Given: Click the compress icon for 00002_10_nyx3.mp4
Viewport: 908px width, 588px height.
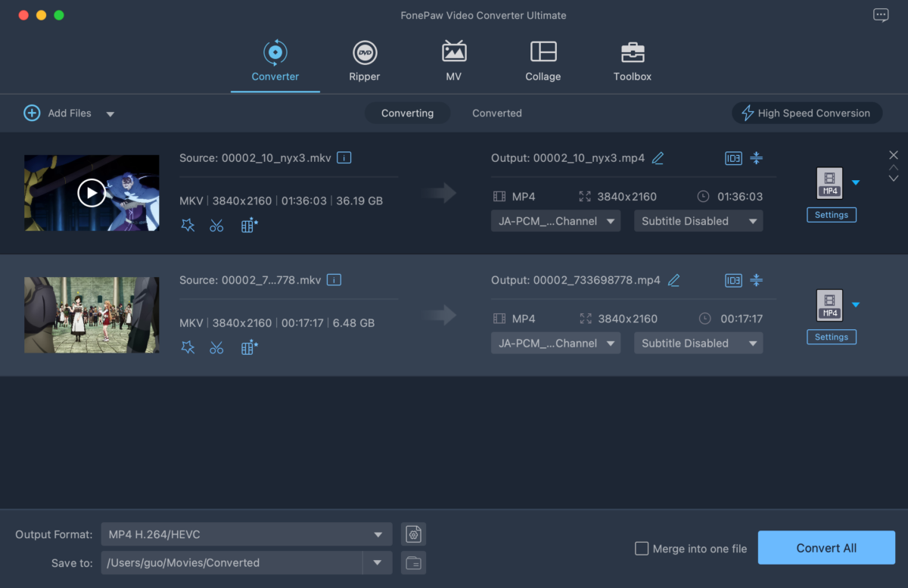Looking at the screenshot, I should pyautogui.click(x=756, y=158).
